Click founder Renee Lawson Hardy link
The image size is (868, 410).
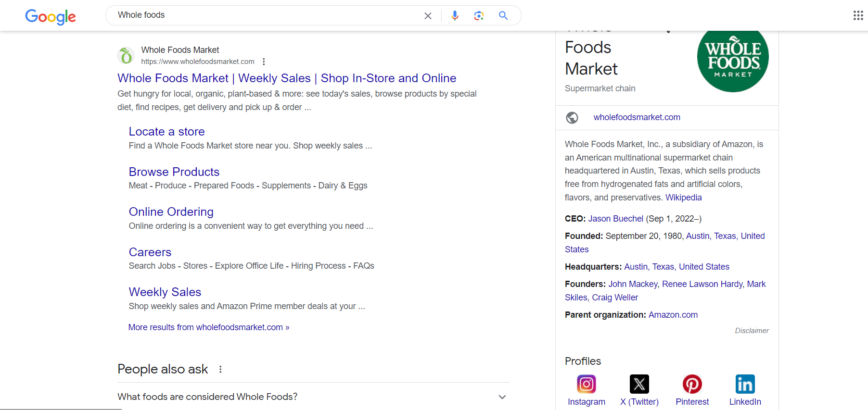[702, 284]
